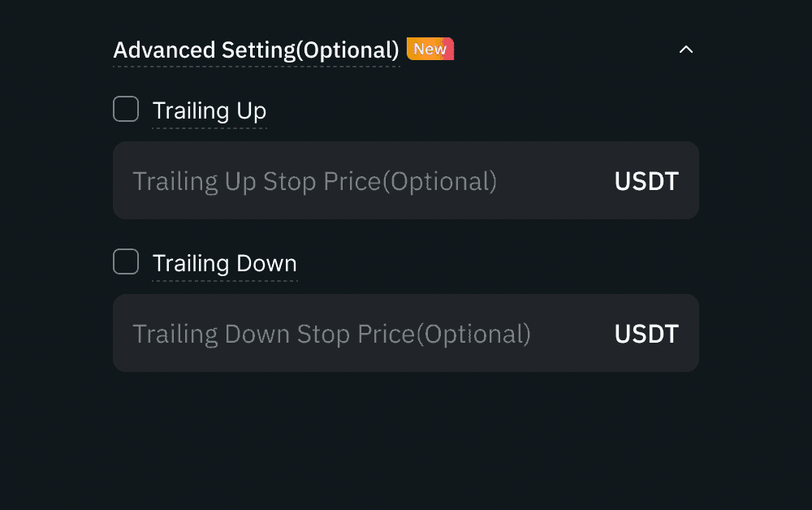Click USDT unit in Trailing Down field

pos(646,334)
